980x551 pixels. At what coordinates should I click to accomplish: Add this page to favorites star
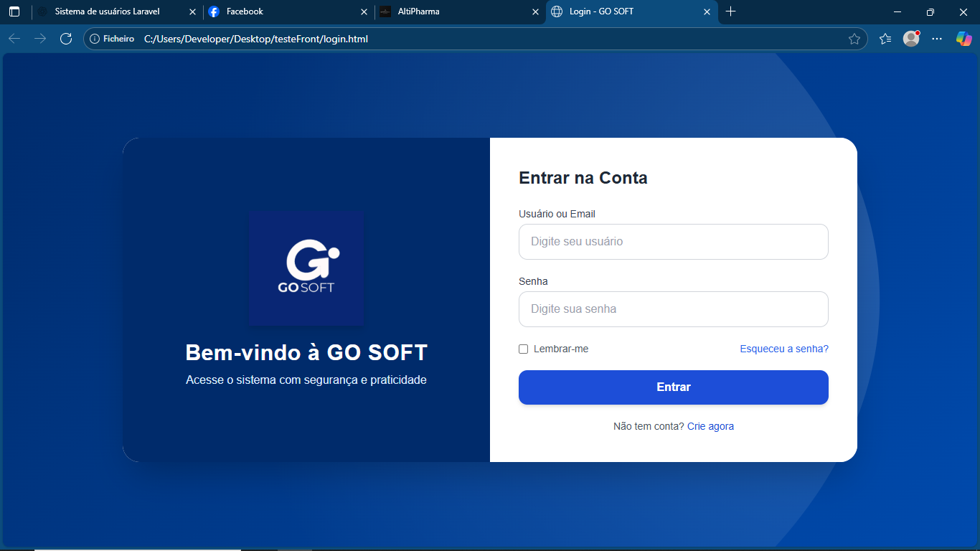coord(854,39)
